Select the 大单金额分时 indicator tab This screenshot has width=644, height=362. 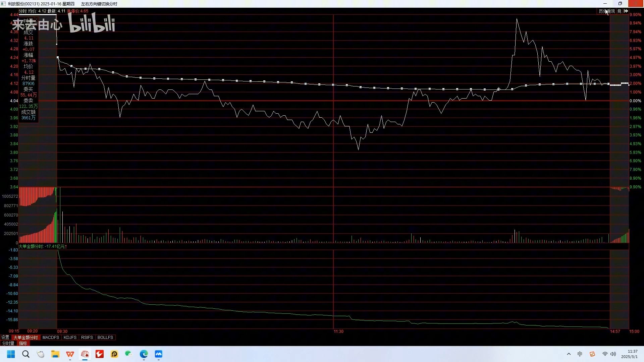[25, 338]
